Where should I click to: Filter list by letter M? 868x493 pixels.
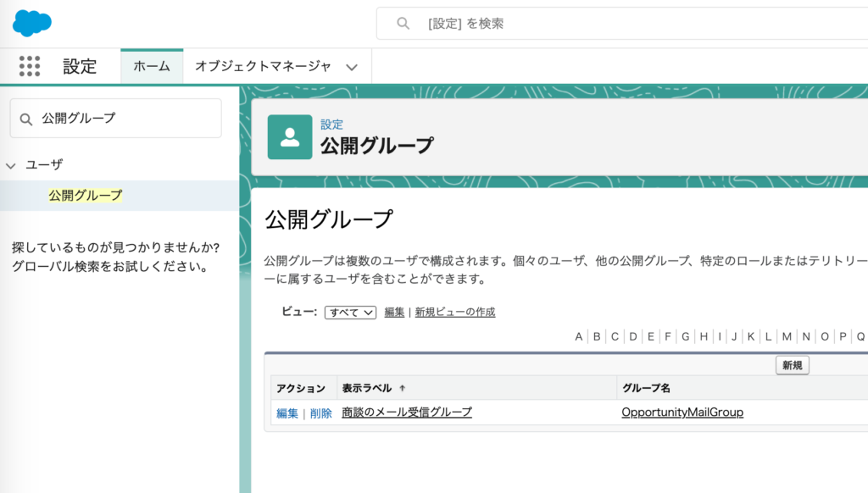787,336
